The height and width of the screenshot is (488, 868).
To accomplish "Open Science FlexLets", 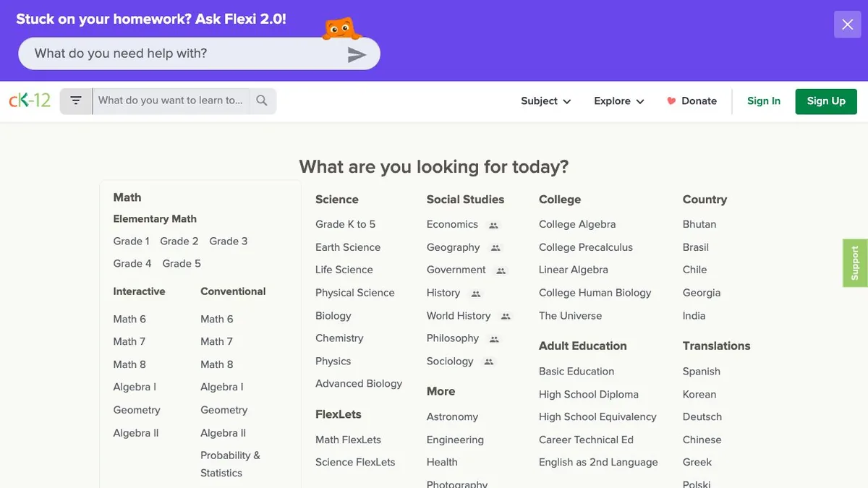I will click(355, 462).
